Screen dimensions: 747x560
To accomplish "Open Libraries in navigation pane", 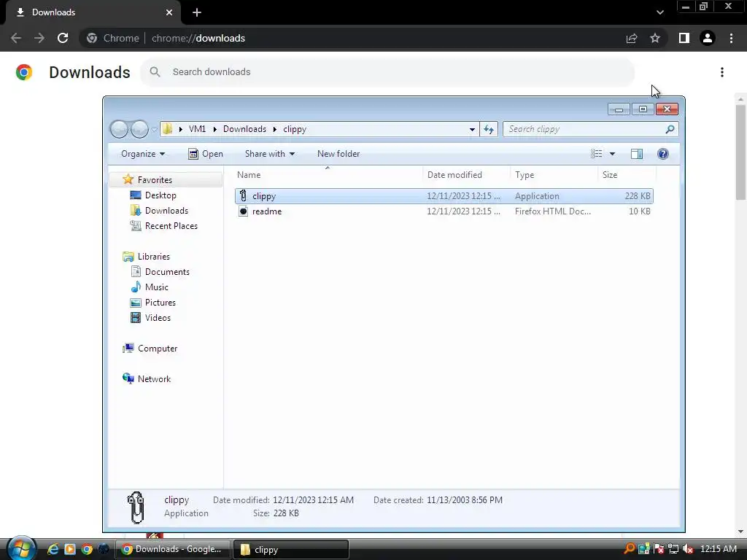I will click(x=153, y=256).
